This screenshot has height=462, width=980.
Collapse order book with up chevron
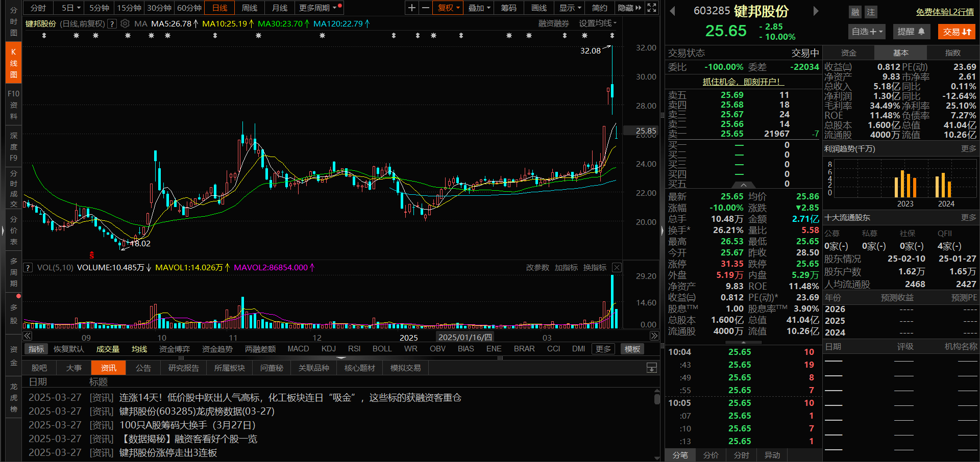pyautogui.click(x=744, y=185)
